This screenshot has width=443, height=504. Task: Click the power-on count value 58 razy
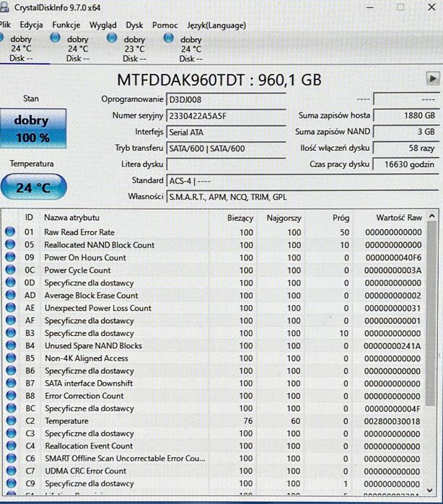[406, 149]
